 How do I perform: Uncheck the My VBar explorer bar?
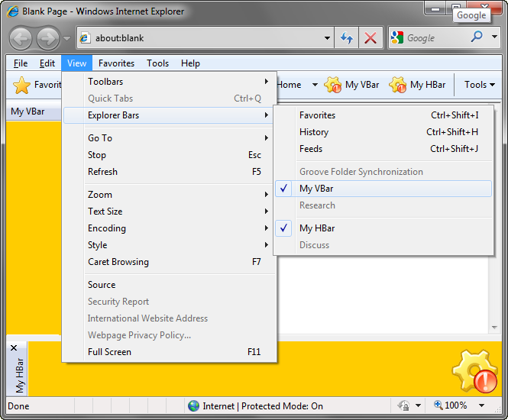click(x=383, y=189)
